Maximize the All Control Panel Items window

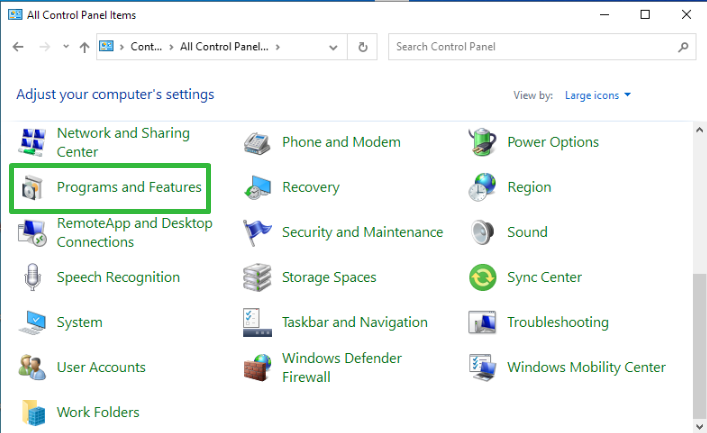tap(645, 14)
